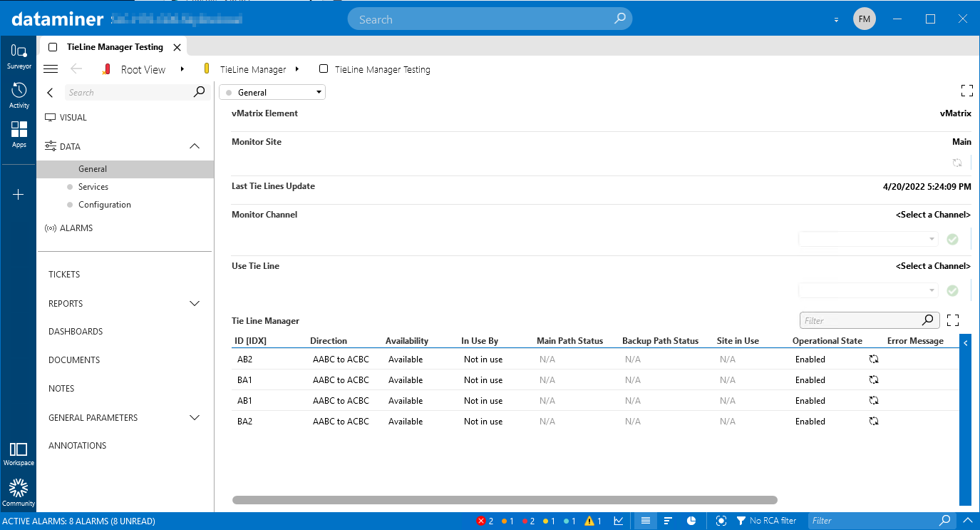Click the horizontal scrollbar under the table
Screen dimensions: 980x530
(x=505, y=500)
